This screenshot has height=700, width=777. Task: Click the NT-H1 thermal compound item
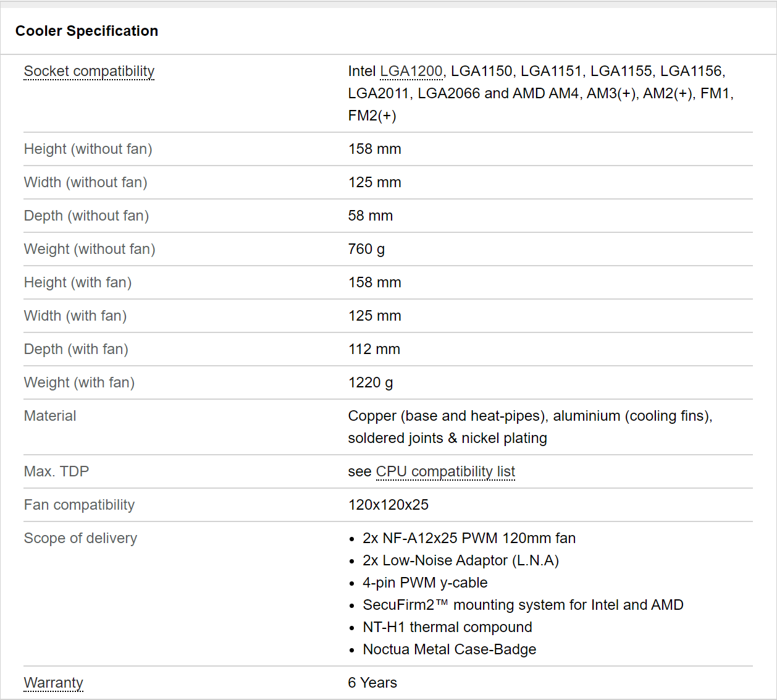(447, 627)
